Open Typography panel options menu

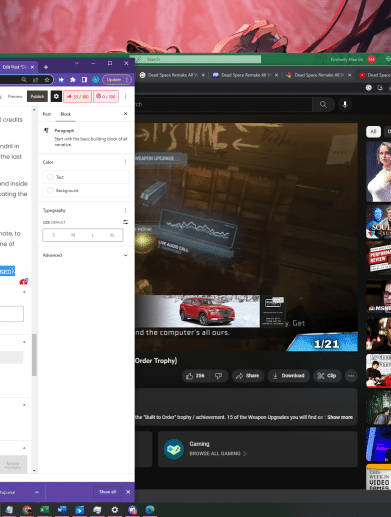(125, 210)
